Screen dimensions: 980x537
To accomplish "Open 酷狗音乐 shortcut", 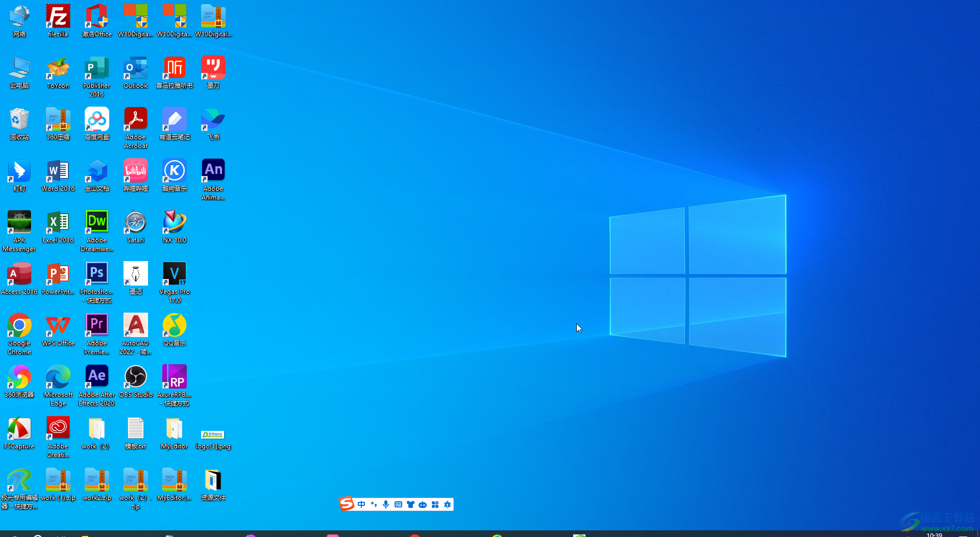I will pos(175,175).
